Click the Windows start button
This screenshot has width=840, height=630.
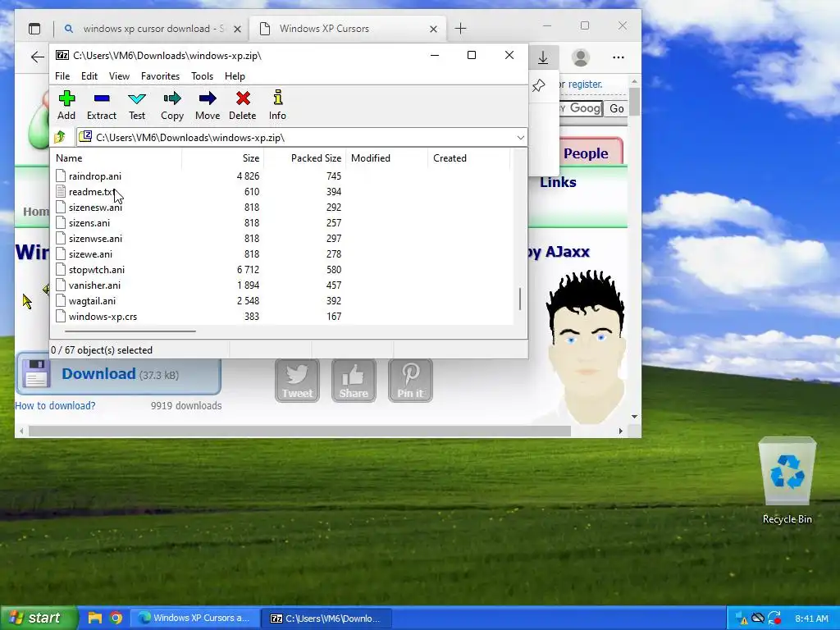[39, 618]
